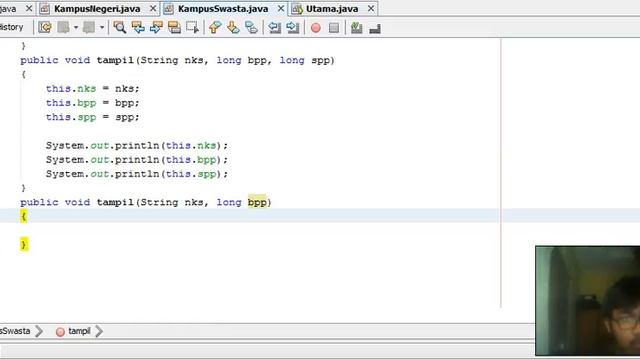Click red method icon beside tampil breadcrumb

point(60,332)
